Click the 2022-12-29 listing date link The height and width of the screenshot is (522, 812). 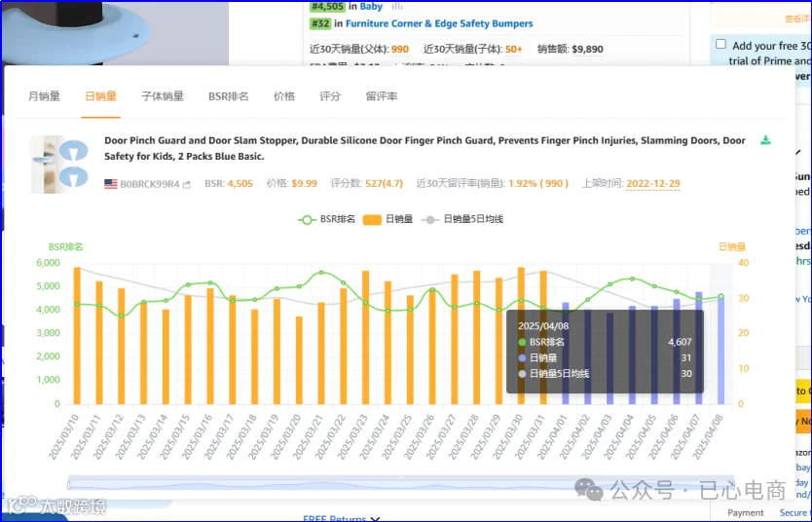tap(653, 183)
